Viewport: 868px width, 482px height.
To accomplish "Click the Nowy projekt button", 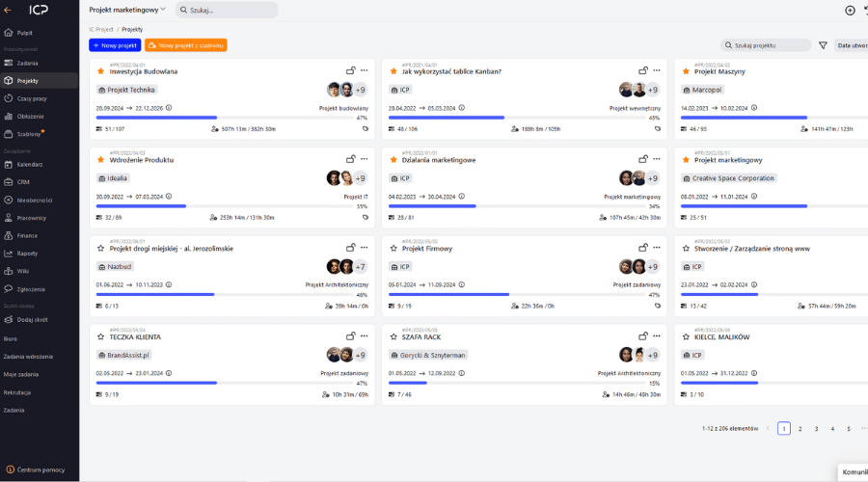I will click(x=115, y=45).
